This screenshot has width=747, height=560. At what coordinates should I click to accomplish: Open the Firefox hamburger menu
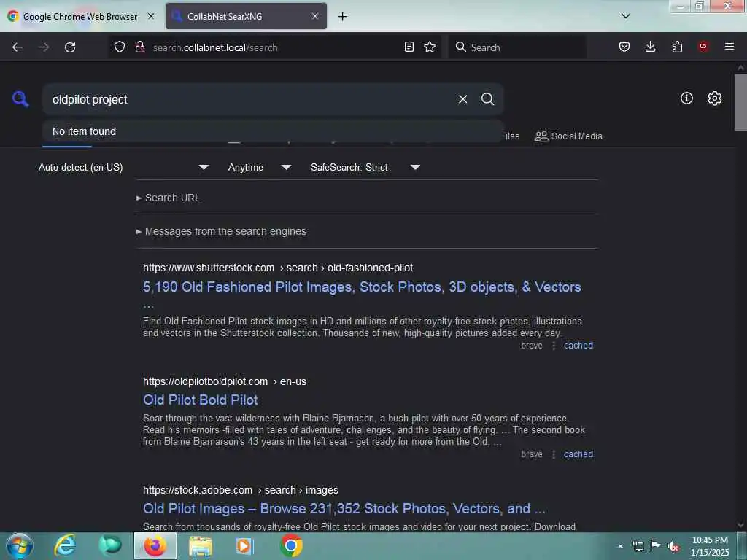[729, 47]
